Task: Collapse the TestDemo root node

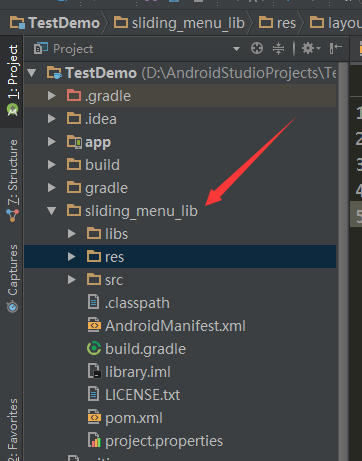Action: tap(32, 73)
